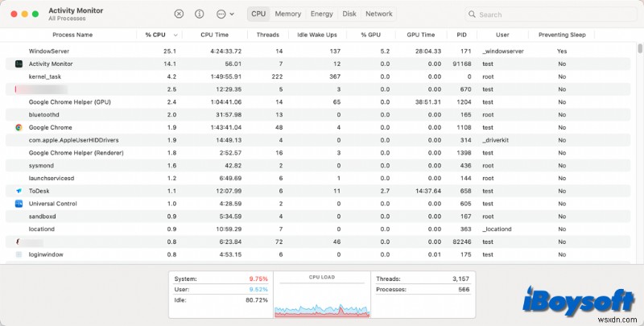The width and height of the screenshot is (644, 326).
Task: Click the magnifier icon in search field
Action: (472, 14)
